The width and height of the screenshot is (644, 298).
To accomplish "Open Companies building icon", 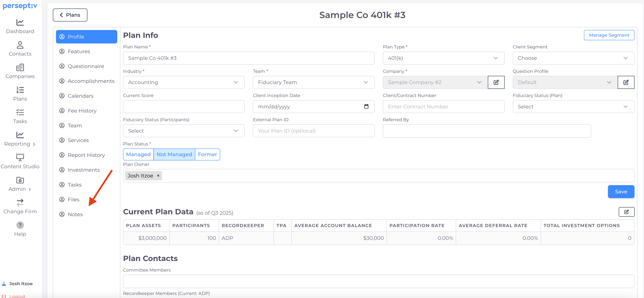I will [20, 68].
